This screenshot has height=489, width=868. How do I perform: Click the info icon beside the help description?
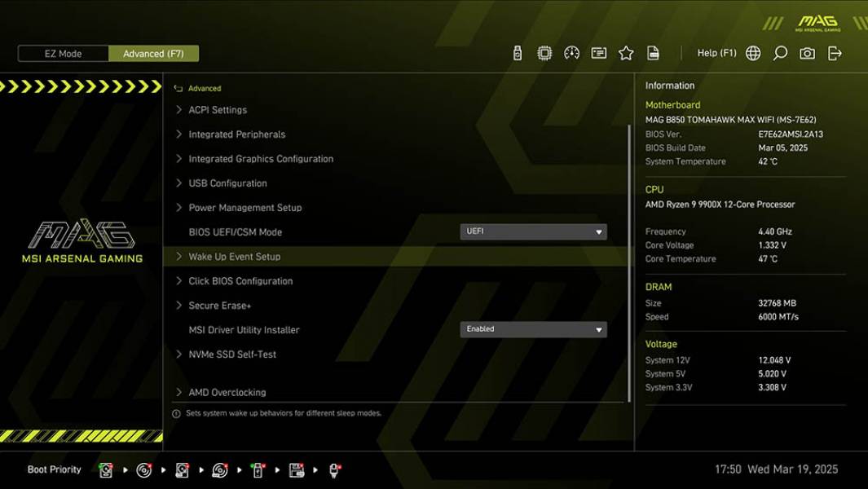tap(176, 414)
